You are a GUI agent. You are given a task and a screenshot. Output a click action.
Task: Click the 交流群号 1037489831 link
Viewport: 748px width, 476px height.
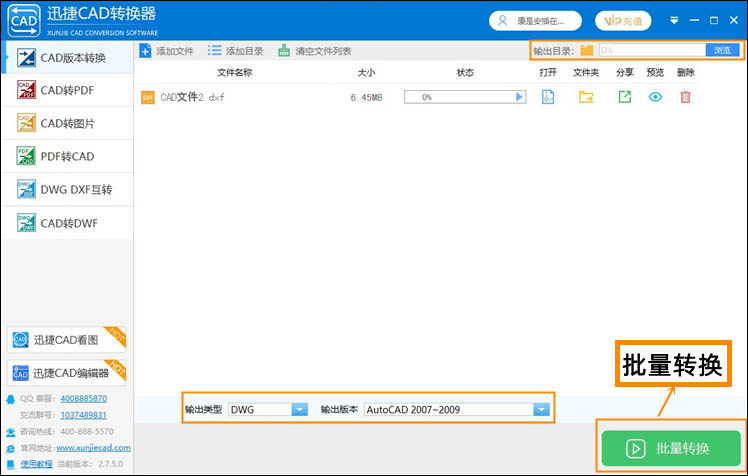[83, 415]
